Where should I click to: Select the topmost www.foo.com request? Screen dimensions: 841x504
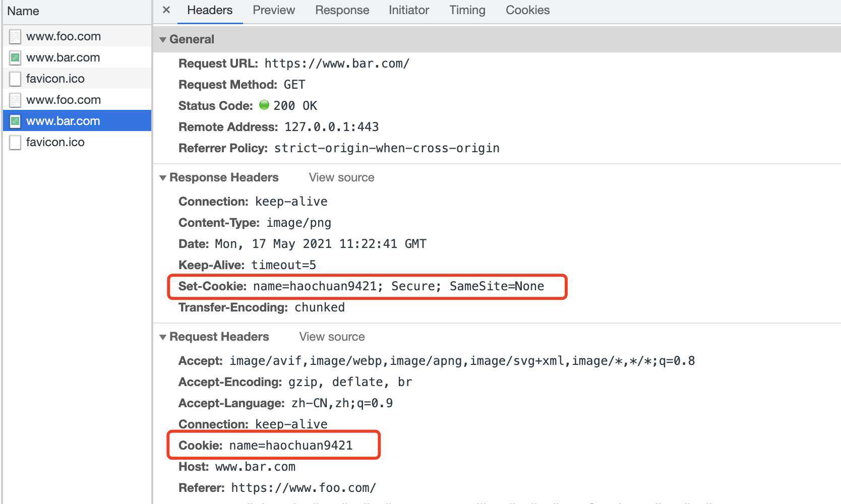(x=77, y=36)
